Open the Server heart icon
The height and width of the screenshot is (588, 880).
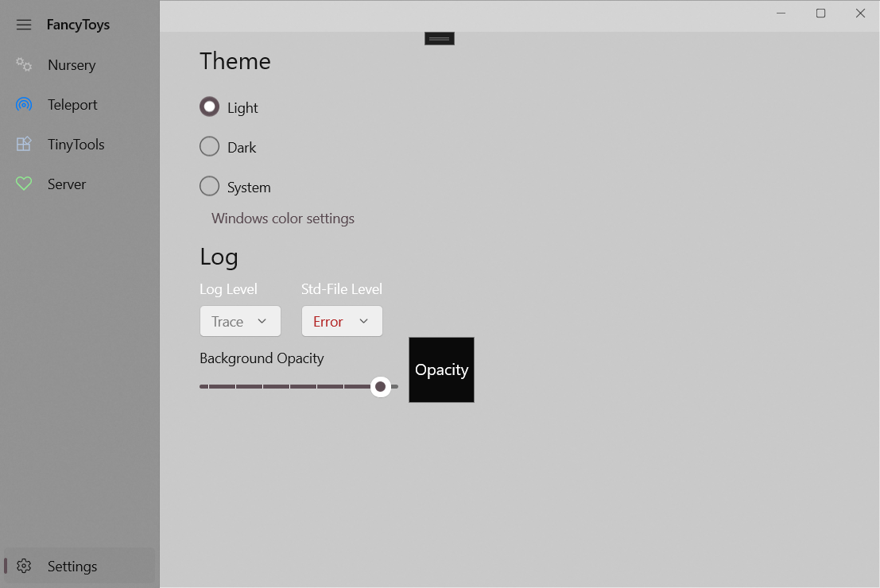[x=23, y=184]
